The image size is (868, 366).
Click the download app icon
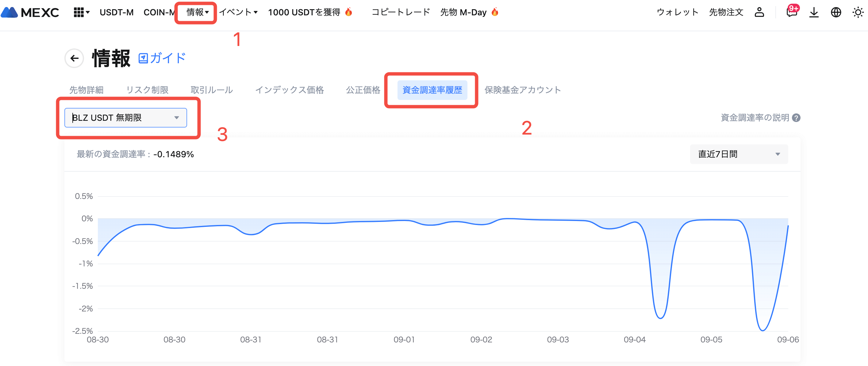(x=814, y=13)
